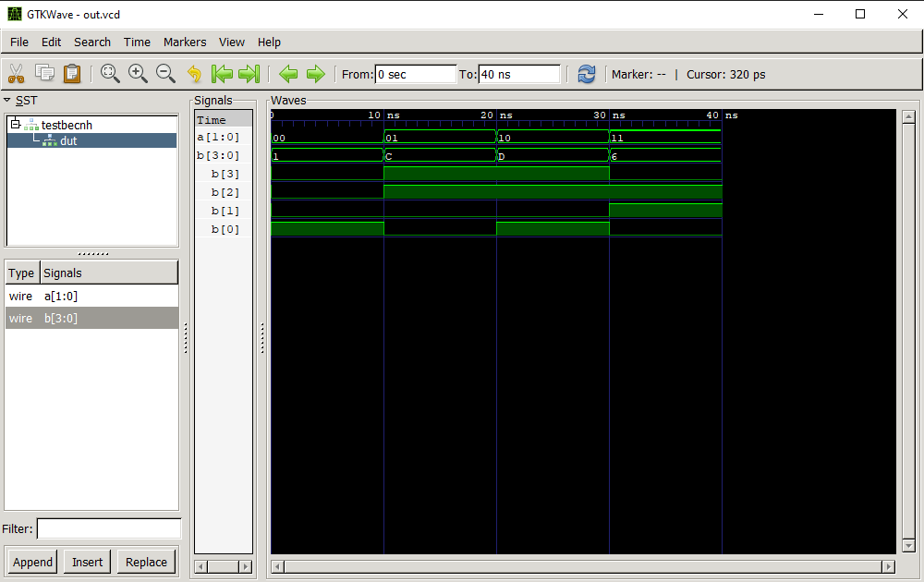The width and height of the screenshot is (924, 582).
Task: Click the To time input field
Action: 519,74
